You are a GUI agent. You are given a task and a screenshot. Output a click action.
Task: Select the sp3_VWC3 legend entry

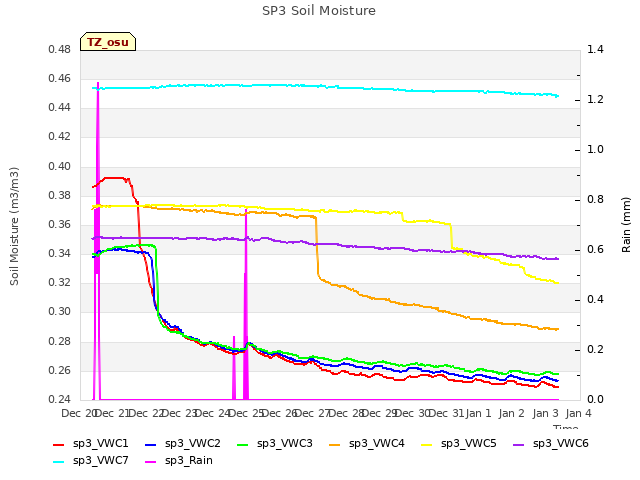pyautogui.click(x=275, y=444)
